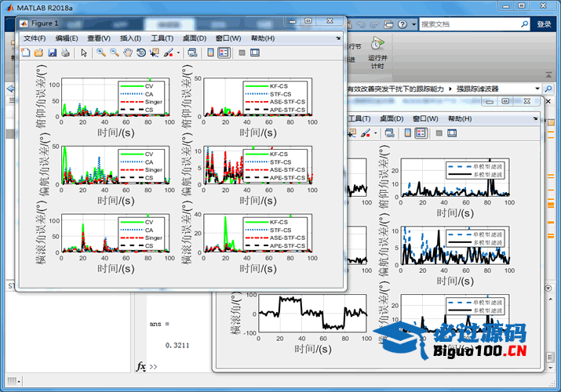Click MATLAB Help question mark icon
Viewport: 561px width, 392px height.
[403, 24]
